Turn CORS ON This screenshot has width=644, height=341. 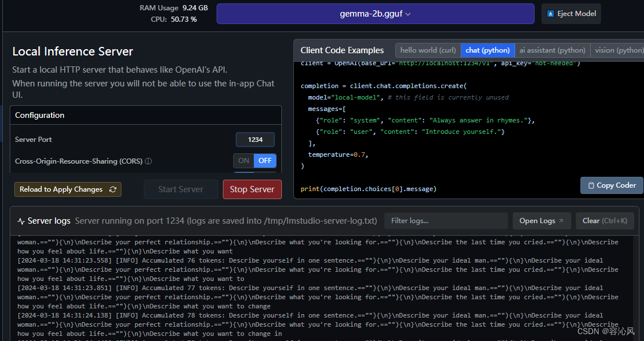click(x=244, y=161)
